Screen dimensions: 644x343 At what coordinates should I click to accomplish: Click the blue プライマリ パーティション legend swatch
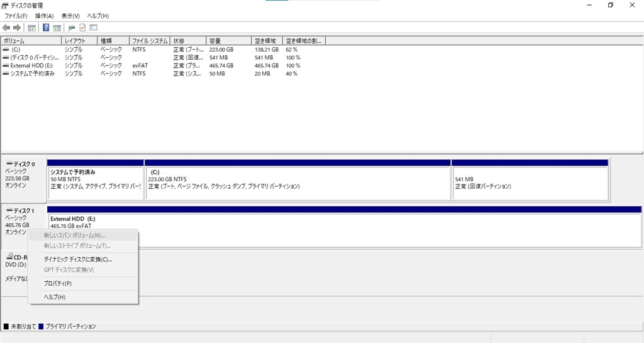click(x=41, y=327)
